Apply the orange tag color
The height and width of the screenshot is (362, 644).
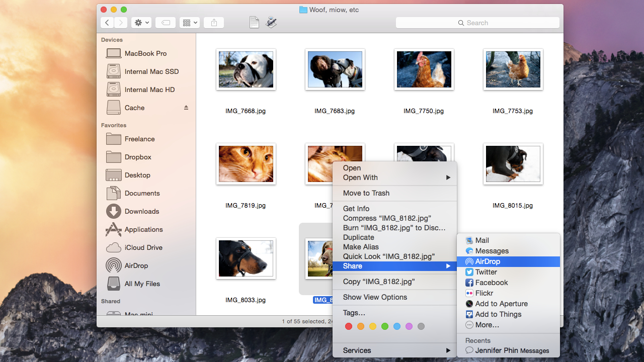pos(361,326)
